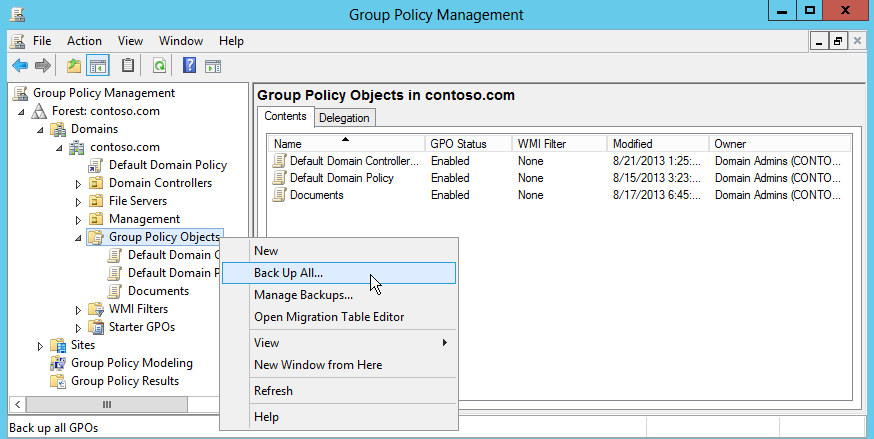874x439 pixels.
Task: Click the green Refresh toolbar icon
Action: pos(159,66)
